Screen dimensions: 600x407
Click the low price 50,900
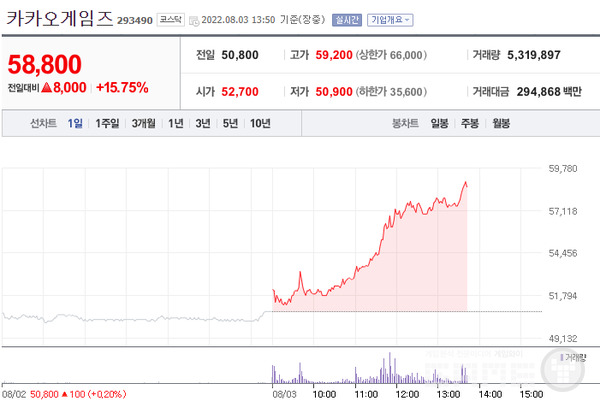point(334,92)
